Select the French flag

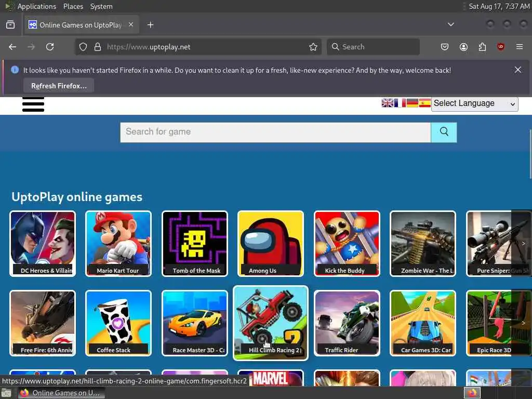tap(400, 103)
